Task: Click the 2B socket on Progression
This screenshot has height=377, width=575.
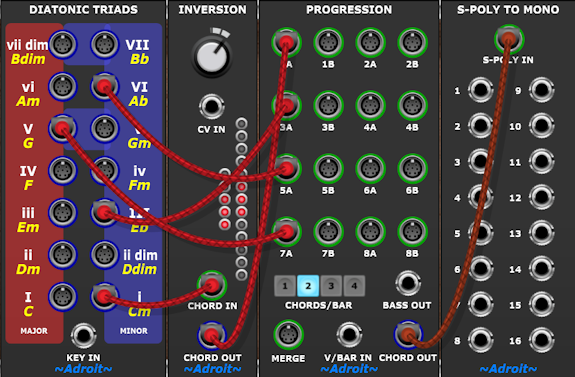Action: coord(412,42)
